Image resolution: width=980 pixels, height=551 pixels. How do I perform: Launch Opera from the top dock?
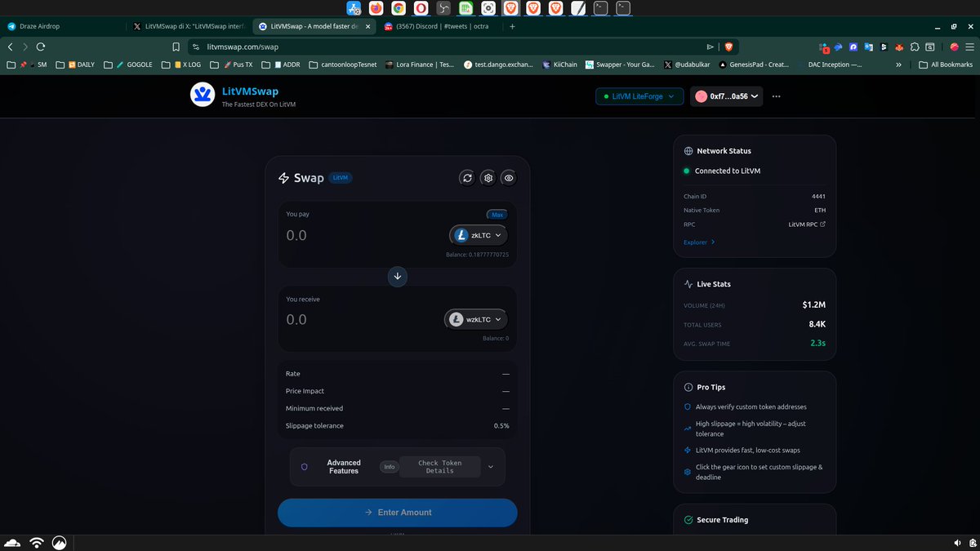[421, 8]
